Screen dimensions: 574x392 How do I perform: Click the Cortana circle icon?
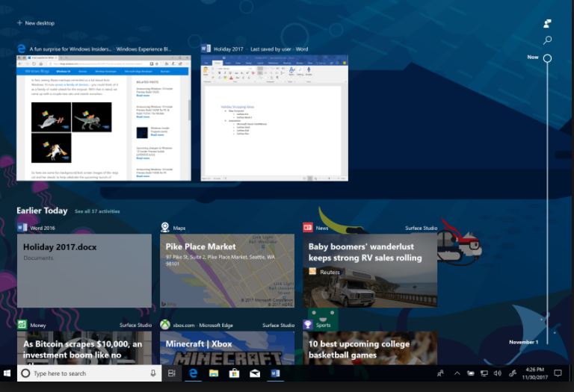(x=25, y=373)
